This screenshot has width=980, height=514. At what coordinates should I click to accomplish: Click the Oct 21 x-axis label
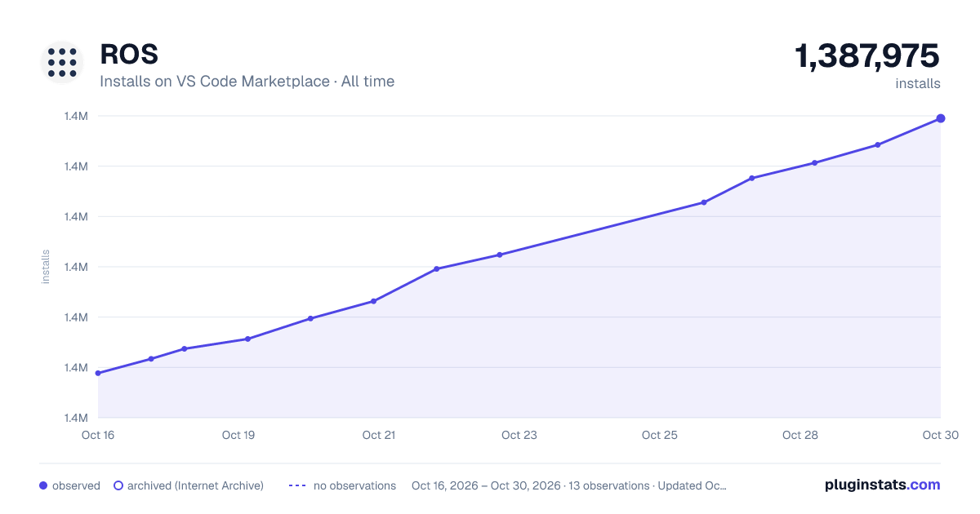coord(379,435)
